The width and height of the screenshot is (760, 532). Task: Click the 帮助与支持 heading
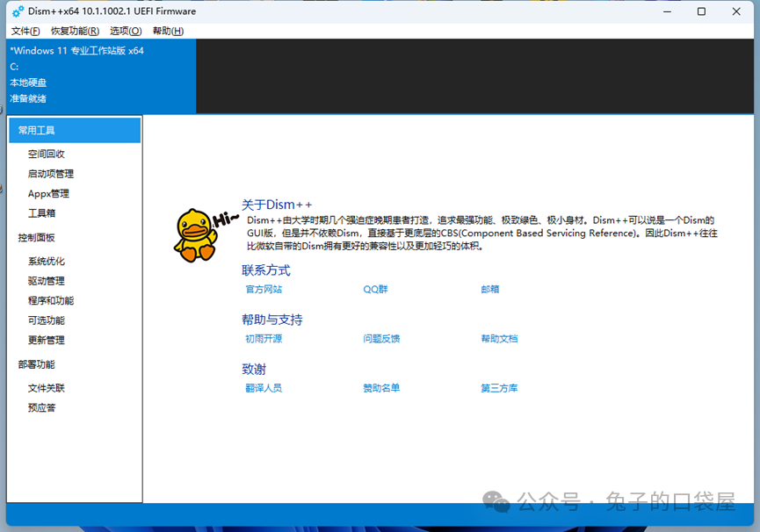pos(271,320)
